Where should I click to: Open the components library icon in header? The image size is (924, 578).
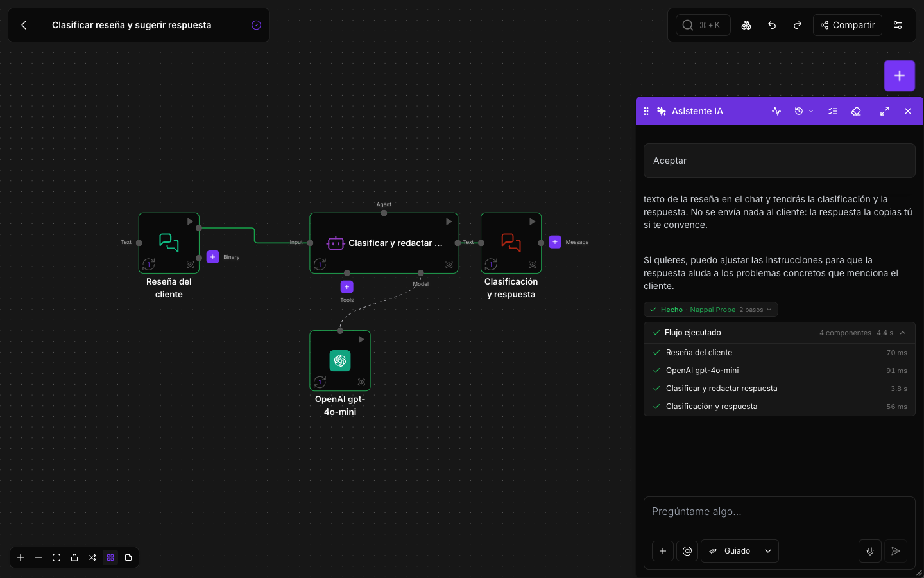[746, 25]
